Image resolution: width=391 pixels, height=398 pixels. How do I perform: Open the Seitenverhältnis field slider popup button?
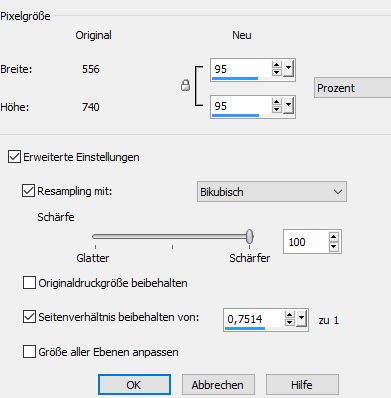pyautogui.click(x=301, y=319)
